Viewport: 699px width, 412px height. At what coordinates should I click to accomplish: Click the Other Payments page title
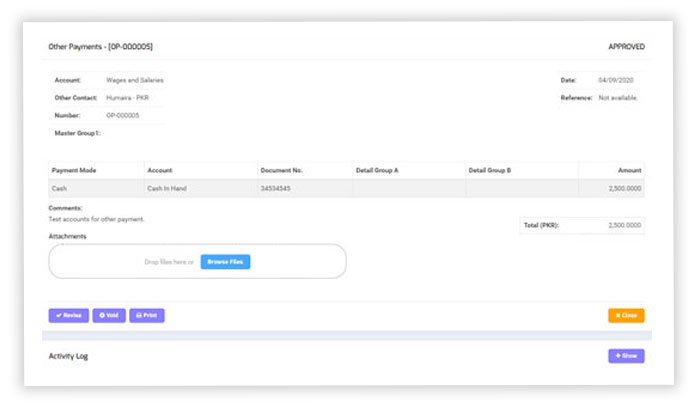click(x=100, y=46)
